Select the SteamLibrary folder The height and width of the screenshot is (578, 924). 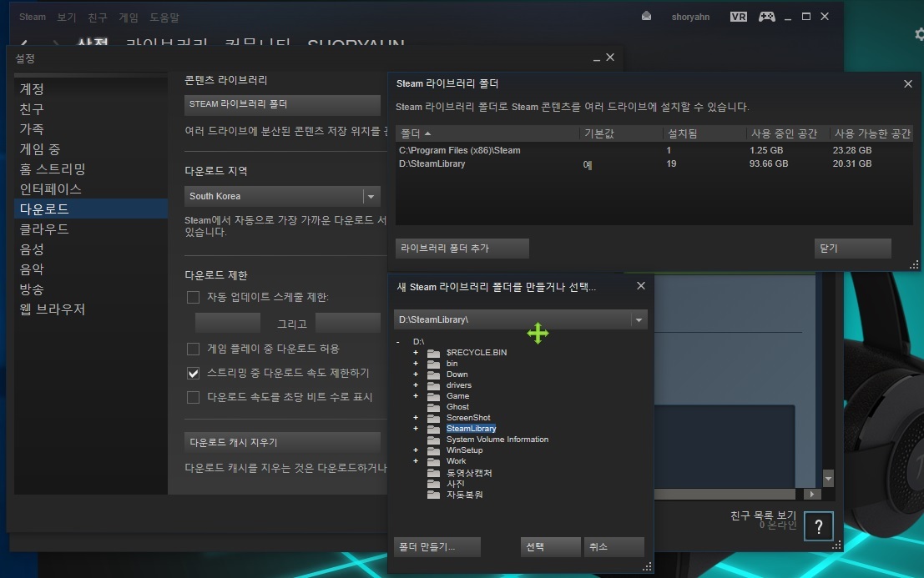point(471,429)
